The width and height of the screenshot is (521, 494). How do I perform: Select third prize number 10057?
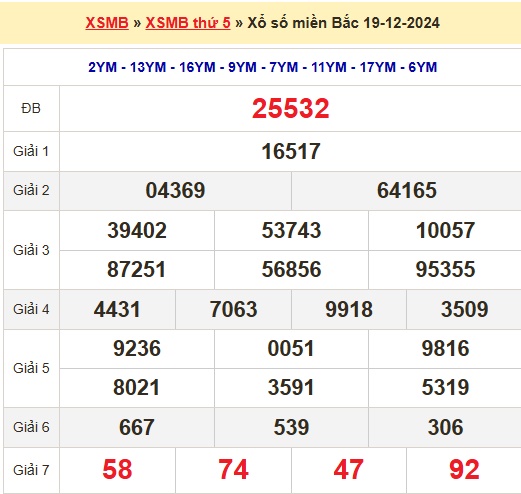point(445,230)
